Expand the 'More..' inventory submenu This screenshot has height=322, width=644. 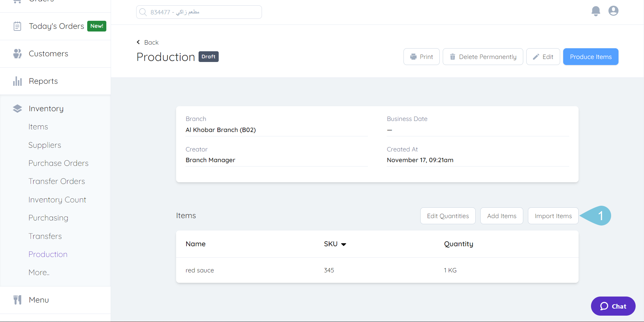pyautogui.click(x=39, y=272)
